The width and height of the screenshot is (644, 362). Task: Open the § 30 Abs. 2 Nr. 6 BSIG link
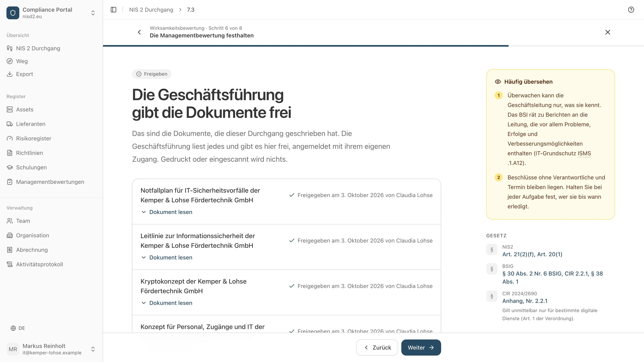[552, 278]
